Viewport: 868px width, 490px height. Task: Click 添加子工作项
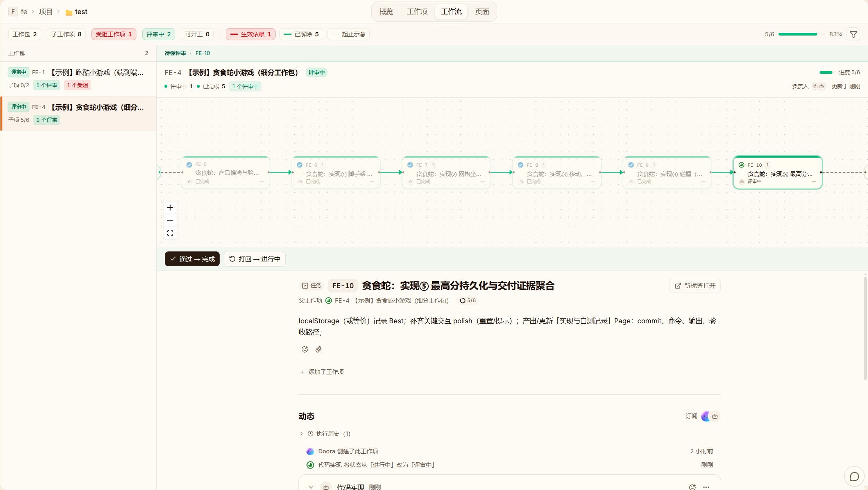tap(321, 372)
